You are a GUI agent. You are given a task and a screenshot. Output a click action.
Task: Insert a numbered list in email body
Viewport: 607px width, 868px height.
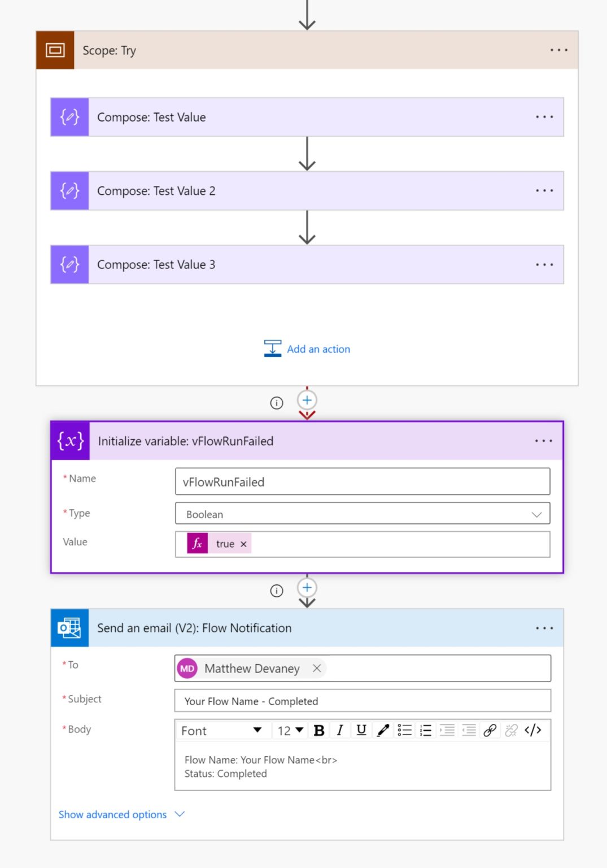(426, 730)
